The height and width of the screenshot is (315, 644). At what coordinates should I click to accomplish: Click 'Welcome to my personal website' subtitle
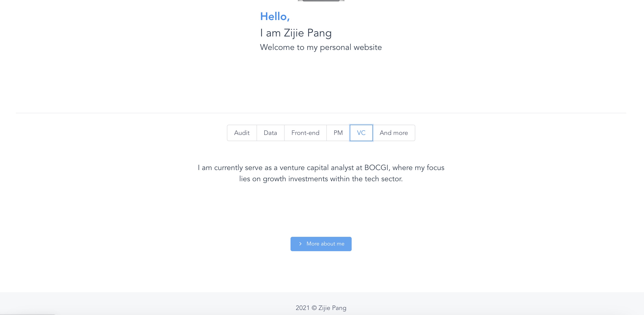pyautogui.click(x=321, y=47)
